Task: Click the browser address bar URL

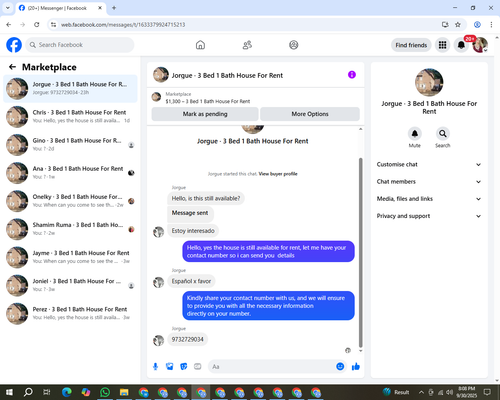Action: coord(123,25)
